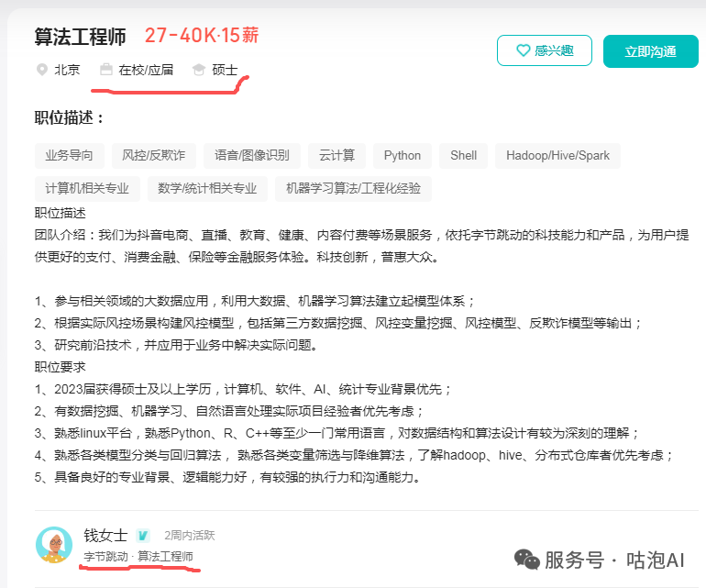Click the 感兴趣 heart button
Screen dimensions: 706x588
pos(545,50)
